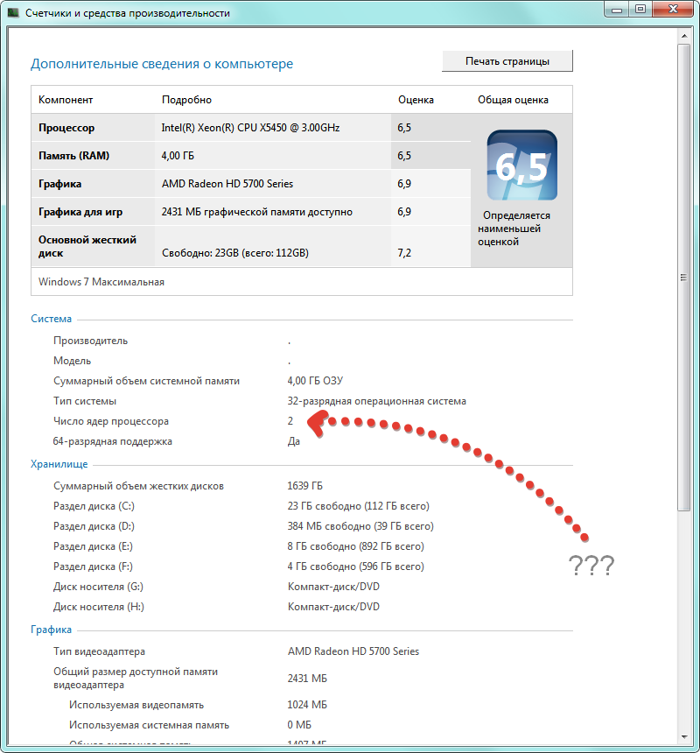
Task: Click the Раздел диска (E:) label
Action: click(93, 546)
